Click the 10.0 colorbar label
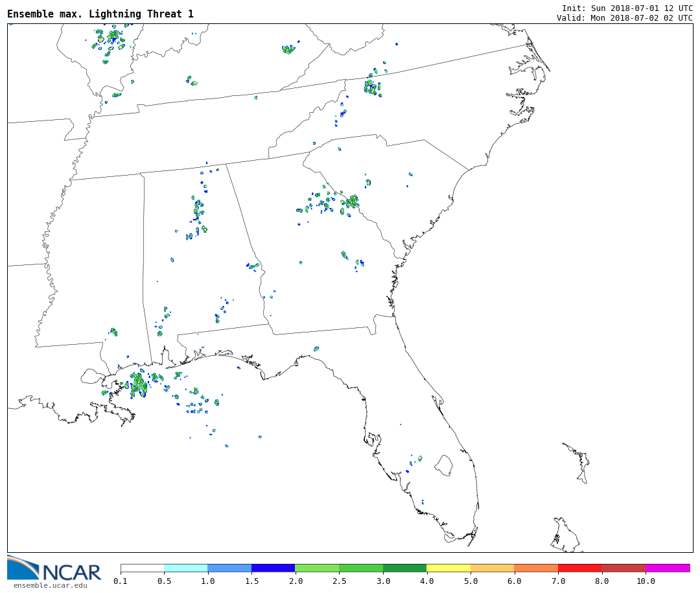Image resolution: width=700 pixels, height=593 pixels. (646, 581)
